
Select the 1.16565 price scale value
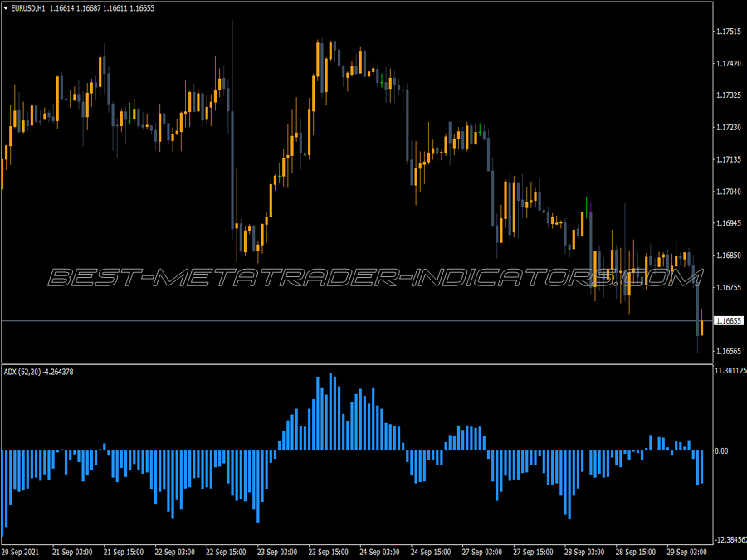(729, 351)
